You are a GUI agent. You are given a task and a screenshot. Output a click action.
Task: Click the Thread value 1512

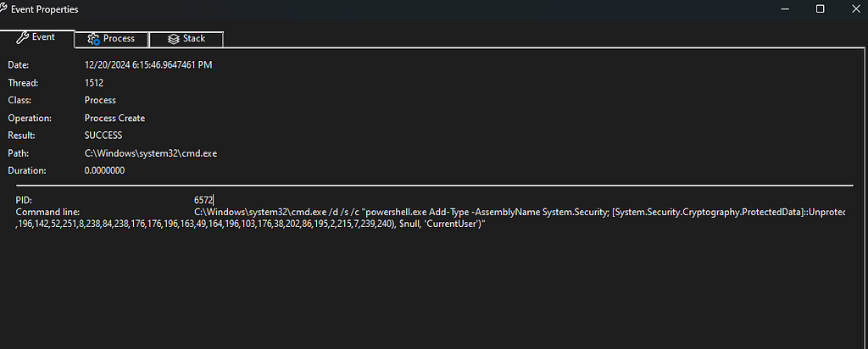click(x=94, y=83)
